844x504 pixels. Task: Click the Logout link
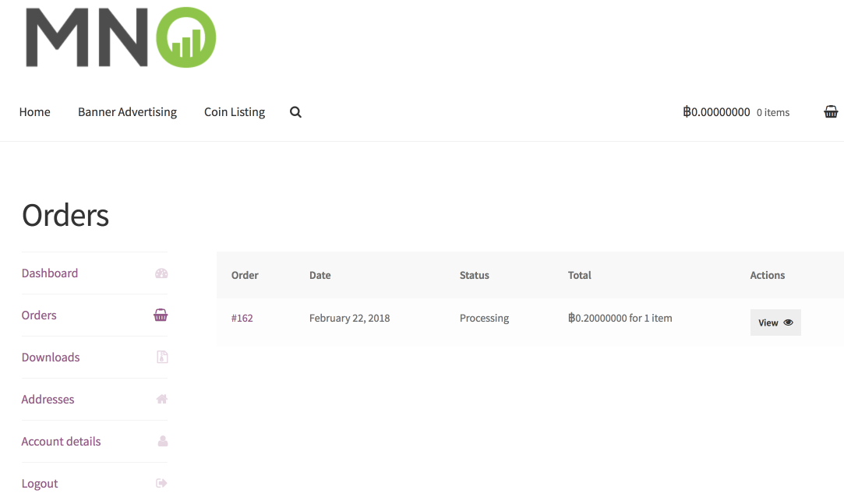click(39, 483)
